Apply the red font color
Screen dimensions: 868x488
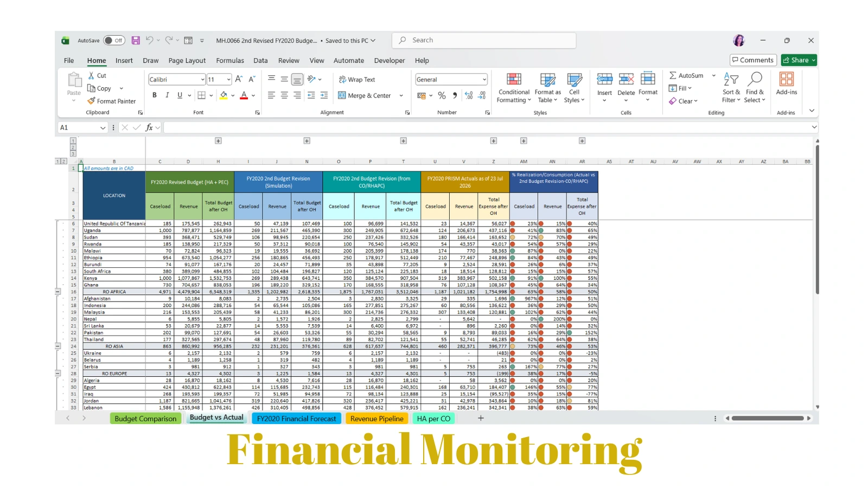(244, 95)
